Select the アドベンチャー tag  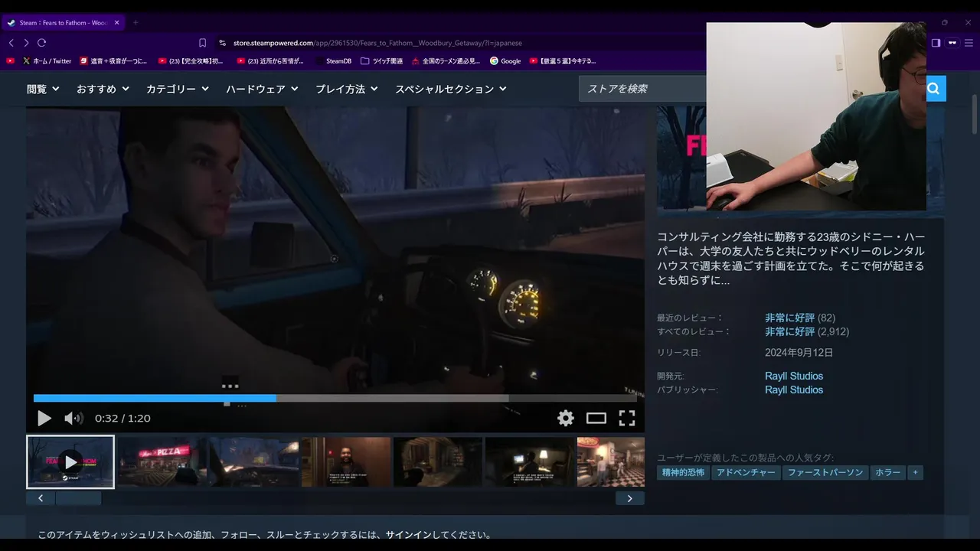point(746,473)
